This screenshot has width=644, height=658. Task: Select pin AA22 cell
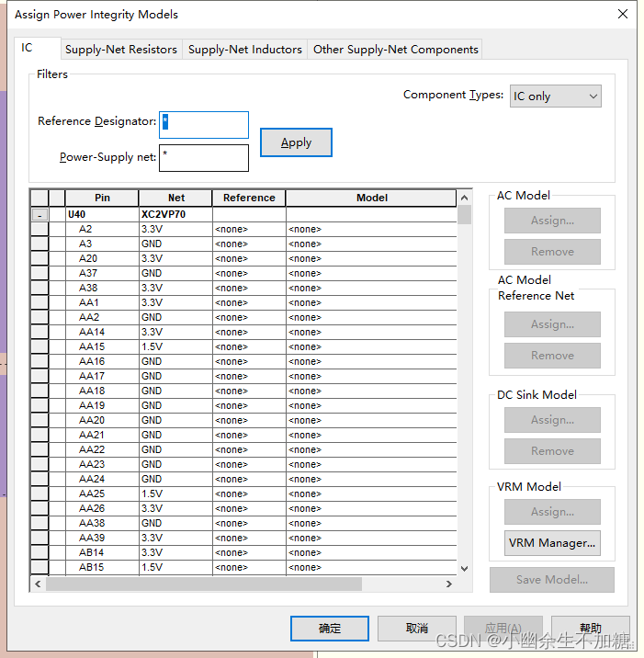(x=102, y=449)
